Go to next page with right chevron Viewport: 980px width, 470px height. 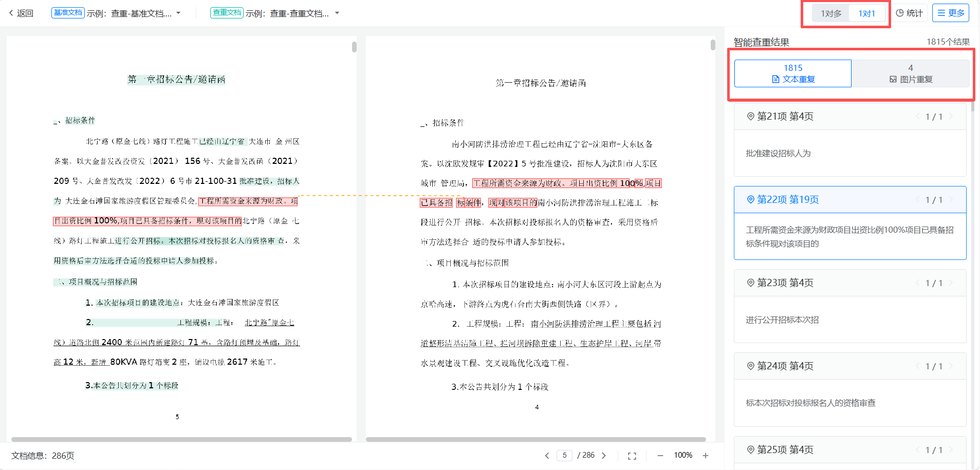(x=604, y=456)
